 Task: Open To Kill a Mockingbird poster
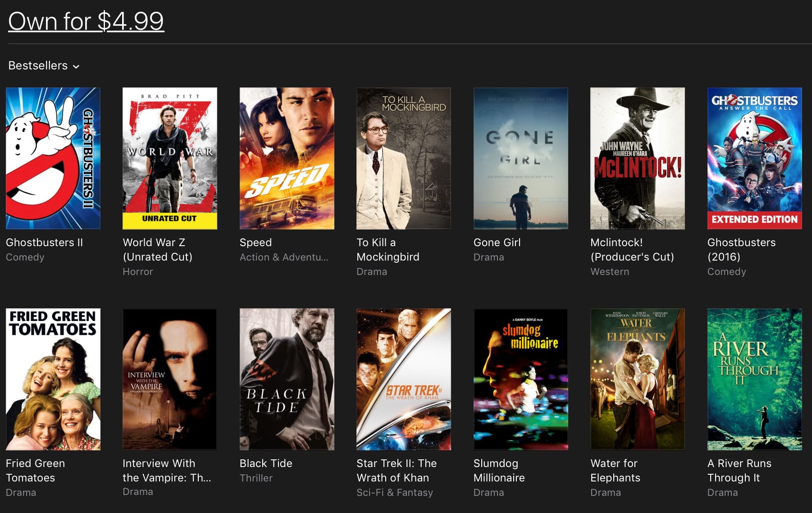click(404, 158)
